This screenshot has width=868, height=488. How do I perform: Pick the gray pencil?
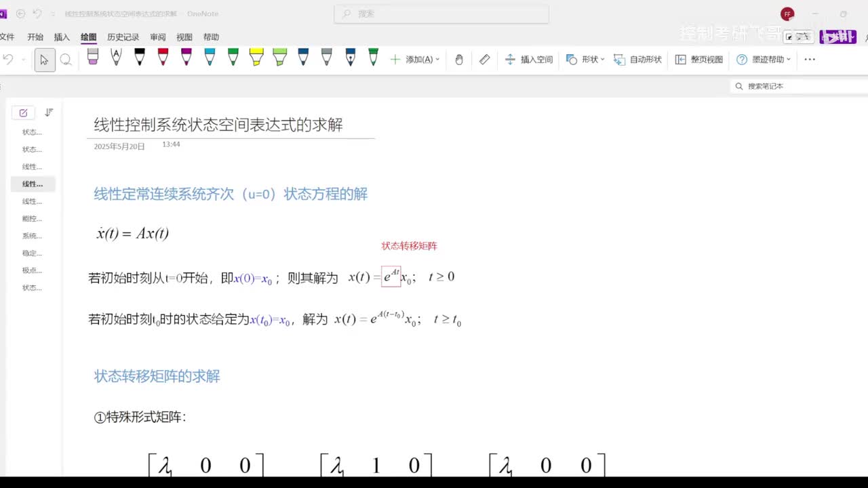326,58
